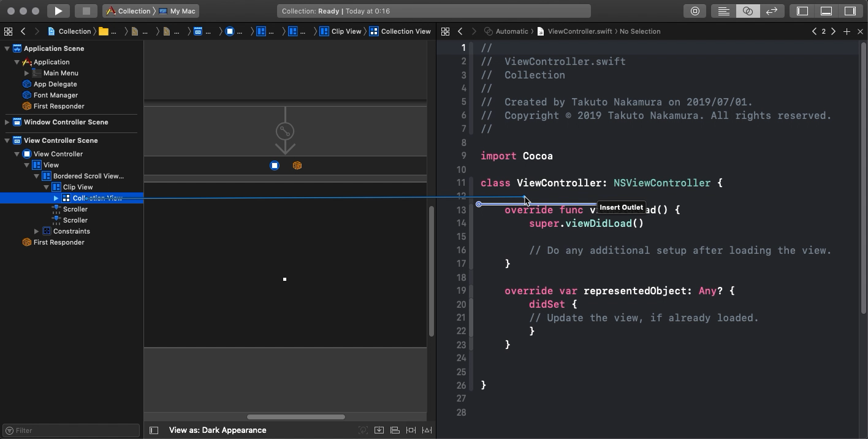Screen dimensions: 868x439
Task: Hide the document outline in canvas bar
Action: click(x=154, y=430)
